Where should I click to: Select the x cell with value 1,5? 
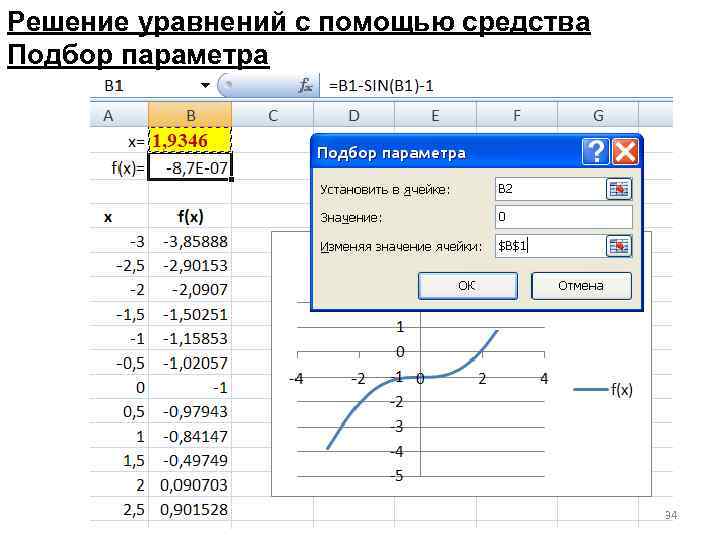(x=119, y=460)
